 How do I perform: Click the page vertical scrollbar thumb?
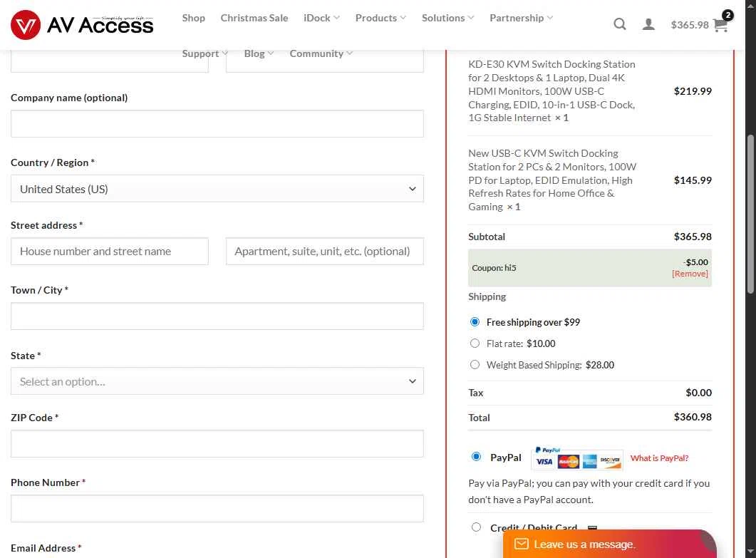[750, 214]
